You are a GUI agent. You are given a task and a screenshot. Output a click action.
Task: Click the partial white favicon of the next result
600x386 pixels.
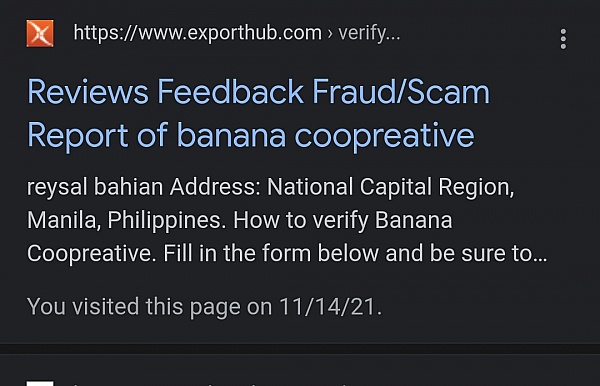click(x=40, y=383)
